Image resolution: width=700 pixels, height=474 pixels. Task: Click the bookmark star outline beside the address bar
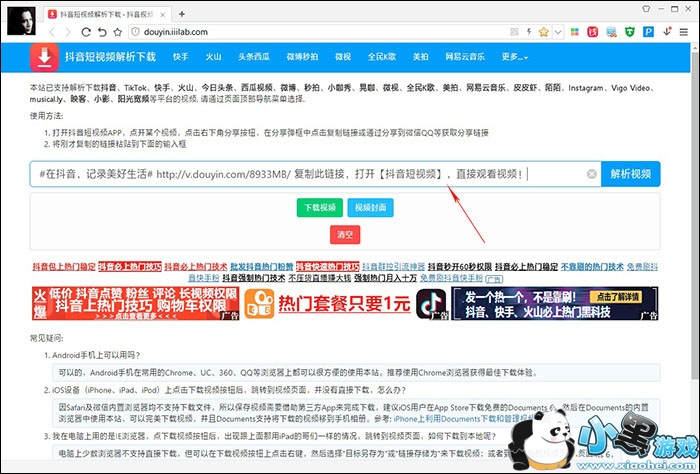(117, 32)
